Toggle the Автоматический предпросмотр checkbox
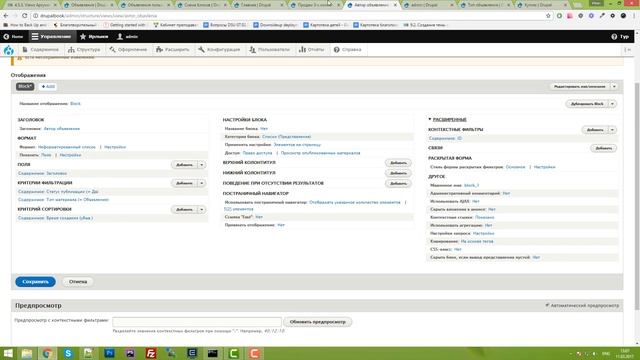Screen dimensions: 640x360 (547, 305)
